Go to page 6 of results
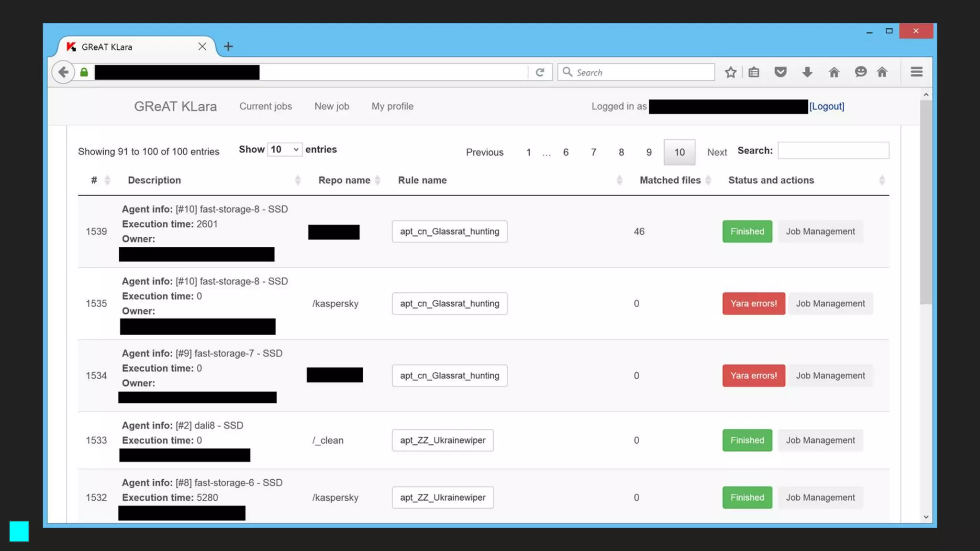This screenshot has height=551, width=980. (x=566, y=152)
